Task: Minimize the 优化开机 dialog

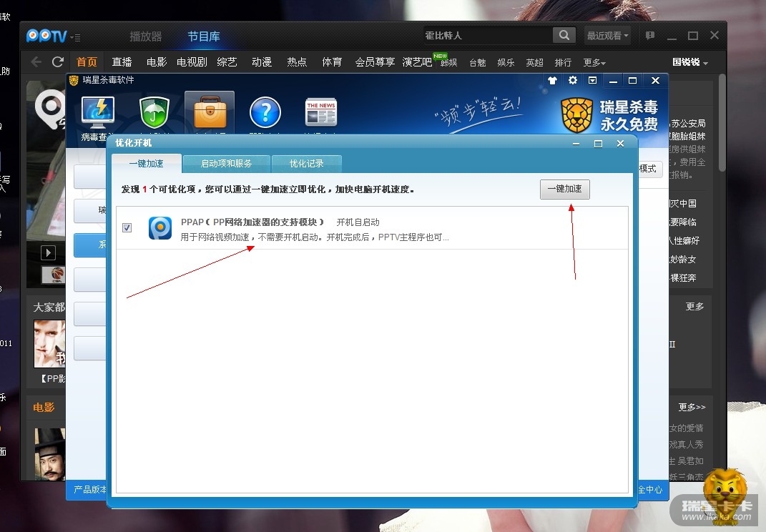Action: (576, 143)
